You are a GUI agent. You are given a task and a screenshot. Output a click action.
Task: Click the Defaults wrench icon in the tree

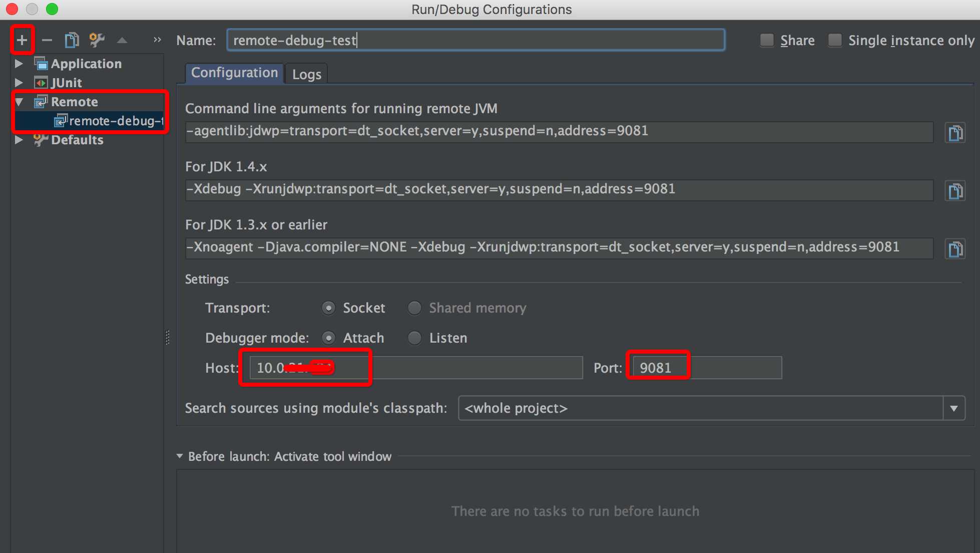coord(41,140)
